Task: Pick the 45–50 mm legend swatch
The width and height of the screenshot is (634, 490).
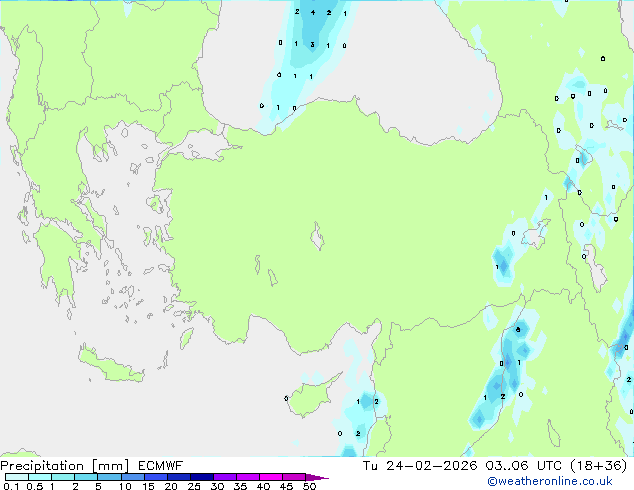Action: tap(294, 477)
